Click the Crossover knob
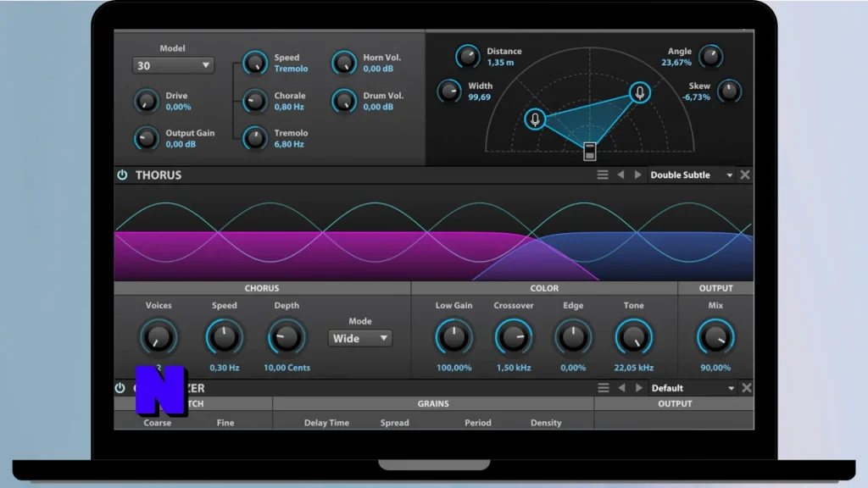 [x=513, y=337]
